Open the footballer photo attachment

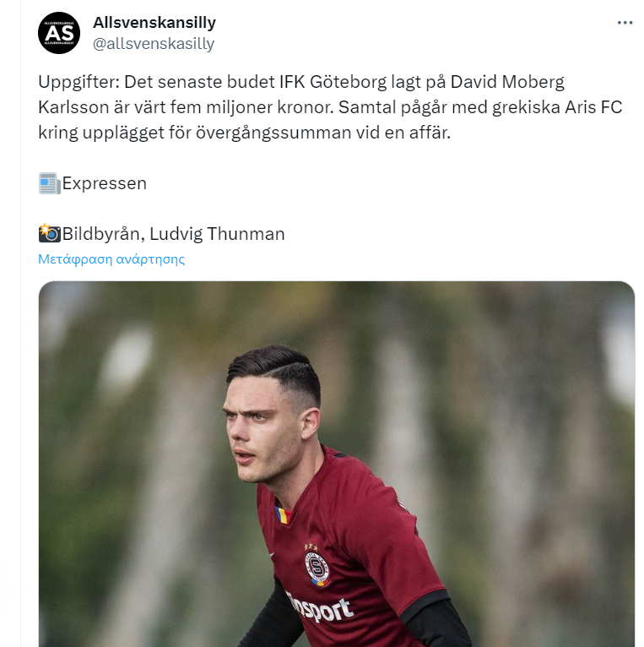pos(337,464)
